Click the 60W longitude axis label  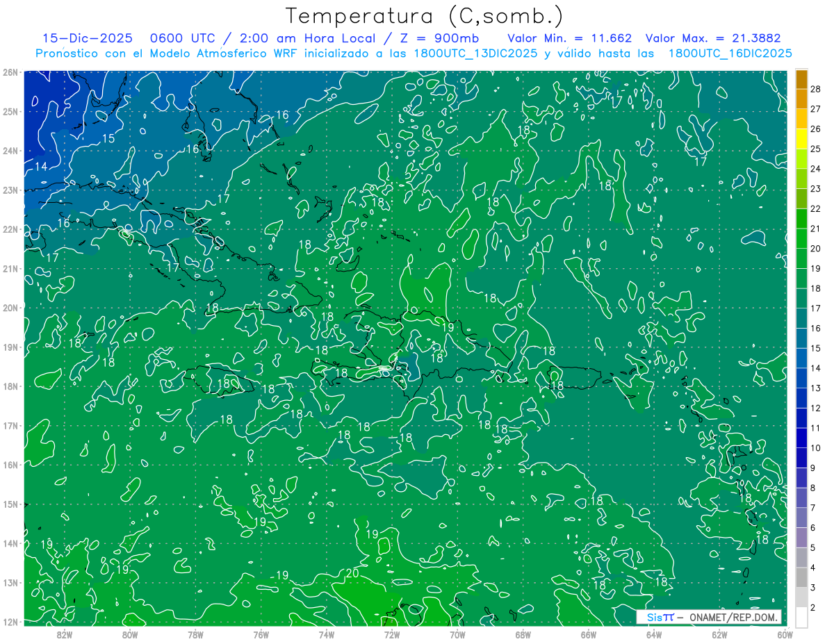(x=785, y=634)
